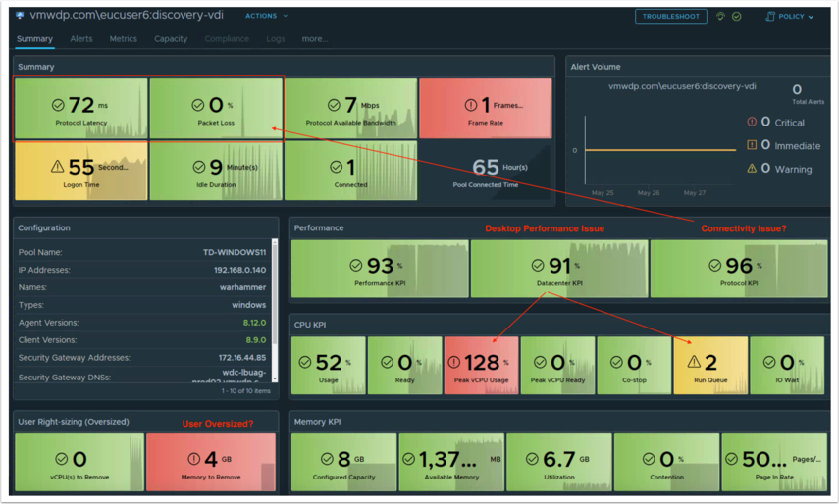This screenshot has width=839, height=504.
Task: Click the session object icon beside the title
Action: click(20, 16)
